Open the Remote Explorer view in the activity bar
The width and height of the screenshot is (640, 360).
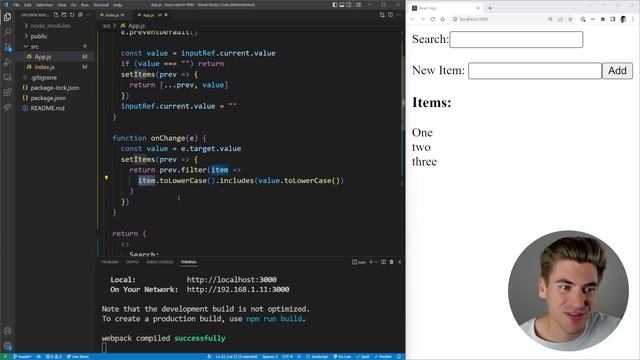7,77
